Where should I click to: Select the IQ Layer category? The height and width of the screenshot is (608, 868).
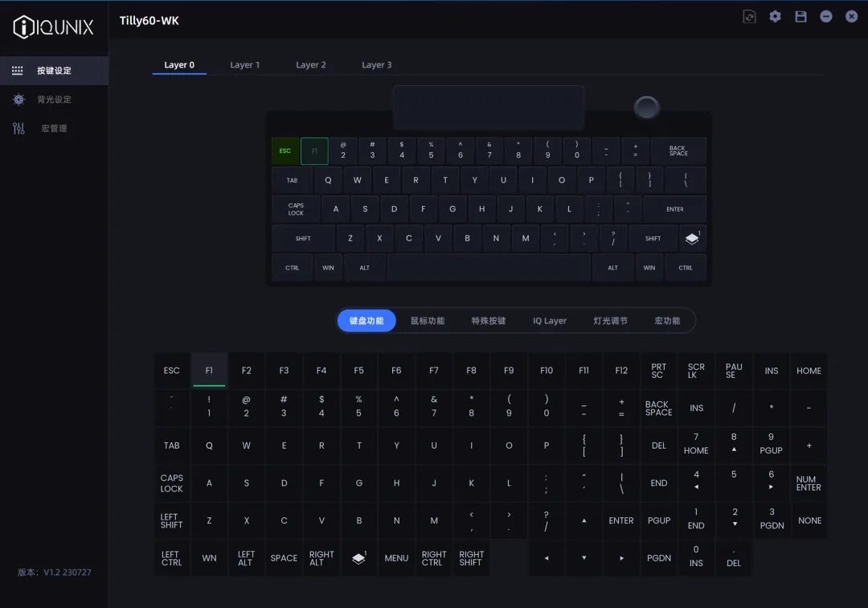coord(550,321)
